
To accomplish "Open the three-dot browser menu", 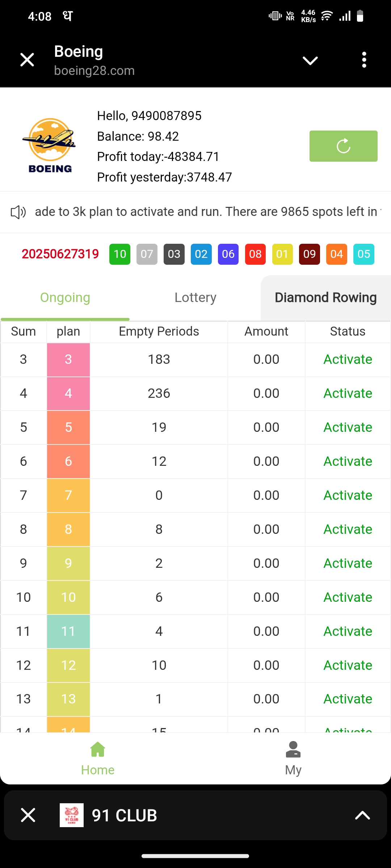I will pos(364,60).
